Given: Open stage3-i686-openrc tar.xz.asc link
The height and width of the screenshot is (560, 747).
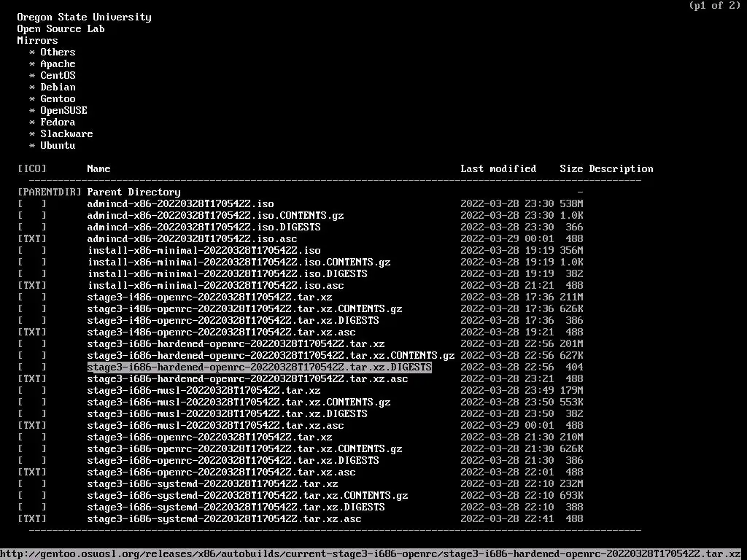Looking at the screenshot, I should [x=221, y=472].
